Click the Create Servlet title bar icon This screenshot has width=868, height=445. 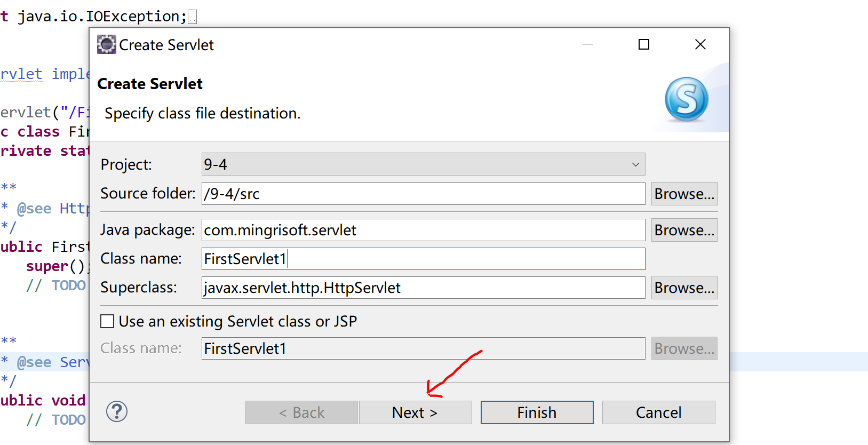[x=106, y=45]
